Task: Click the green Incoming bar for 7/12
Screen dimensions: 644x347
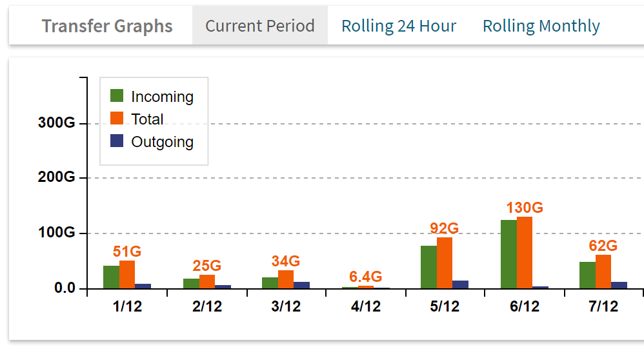Action: point(587,275)
